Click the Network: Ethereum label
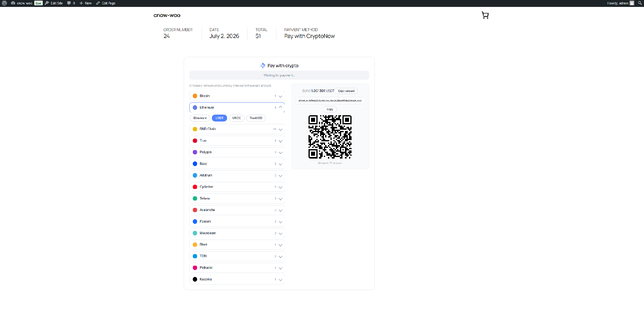 [330, 163]
